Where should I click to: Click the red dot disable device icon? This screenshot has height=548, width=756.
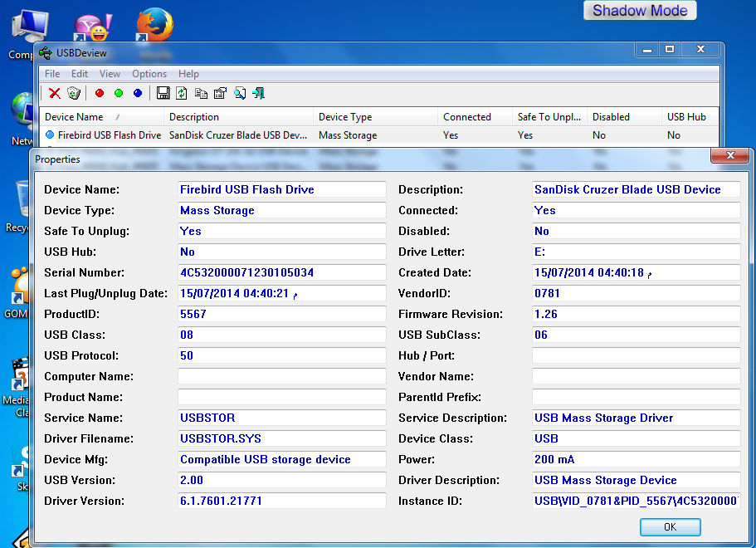100,94
